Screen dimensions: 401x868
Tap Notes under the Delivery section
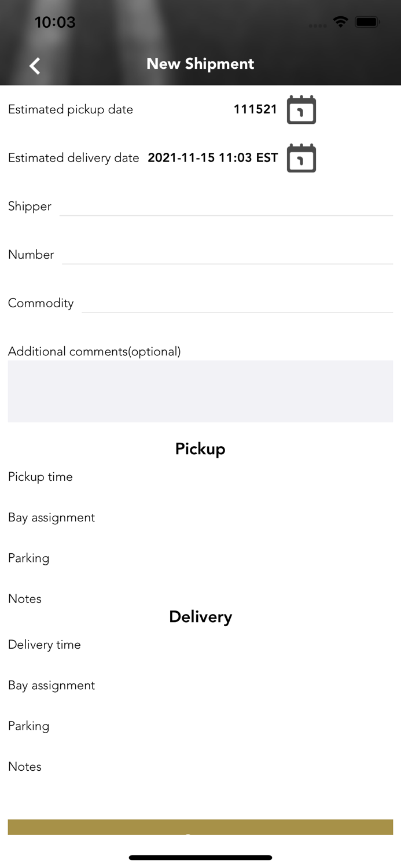coord(25,766)
